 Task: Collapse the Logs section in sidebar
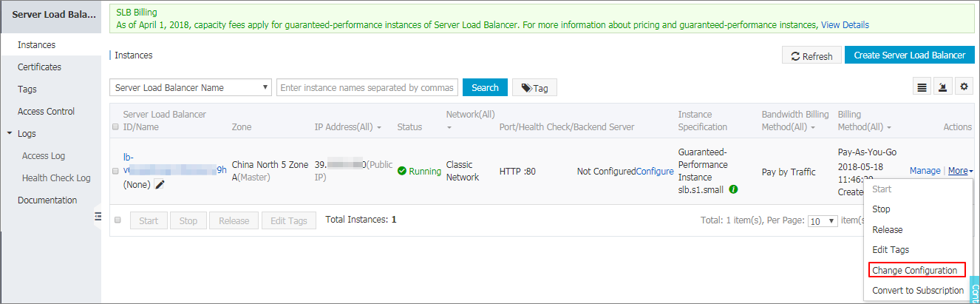(10, 134)
